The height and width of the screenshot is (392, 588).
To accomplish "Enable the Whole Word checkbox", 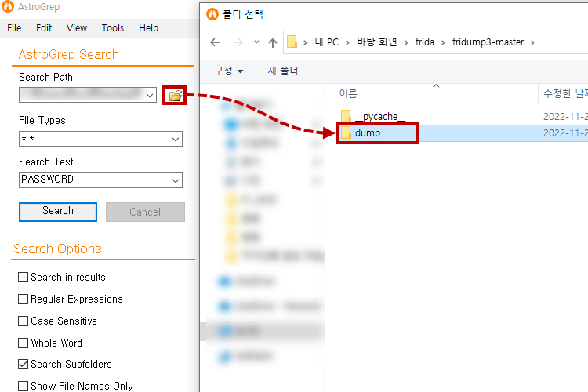I will pyautogui.click(x=23, y=343).
